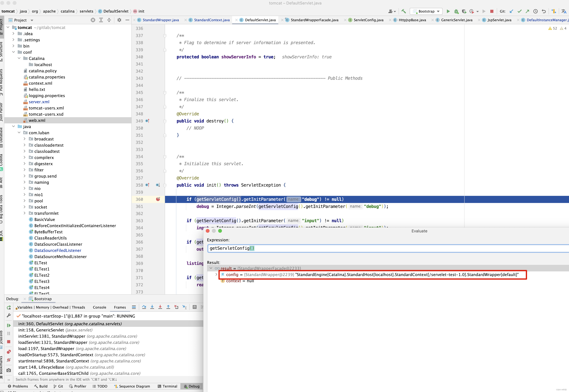Viewport: 569px width, 392px height.
Task: Open profiler run options dropdown arrow
Action: (x=478, y=12)
